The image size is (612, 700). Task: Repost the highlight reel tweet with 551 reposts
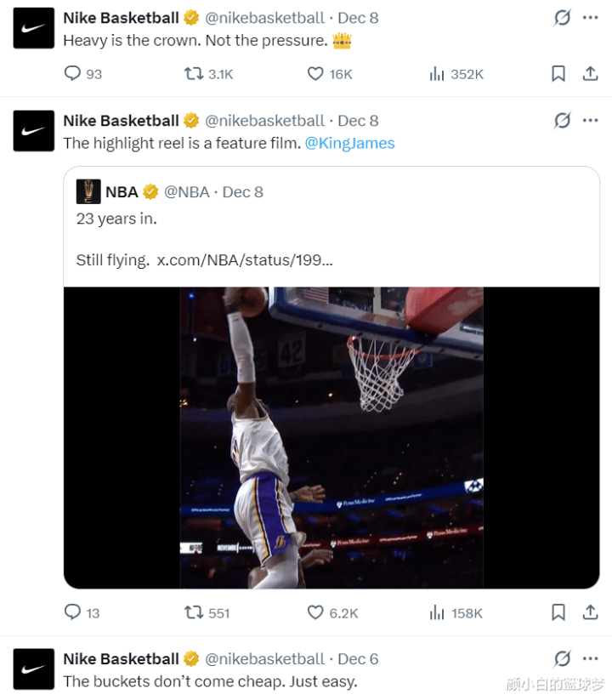195,612
